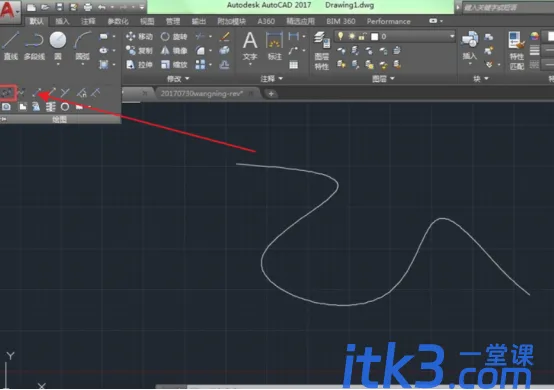This screenshot has width=554, height=390.
Task: Click the Undo arrow icon
Action: [102, 7]
